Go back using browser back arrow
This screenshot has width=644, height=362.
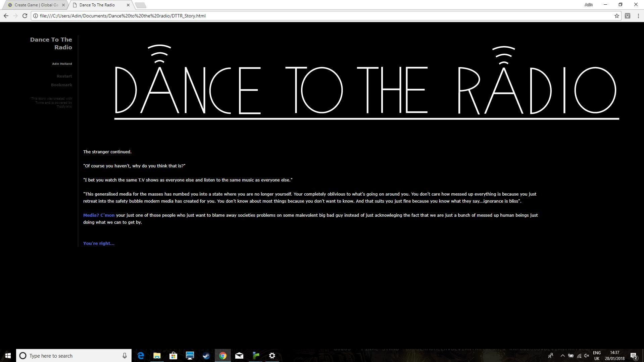coord(6,16)
